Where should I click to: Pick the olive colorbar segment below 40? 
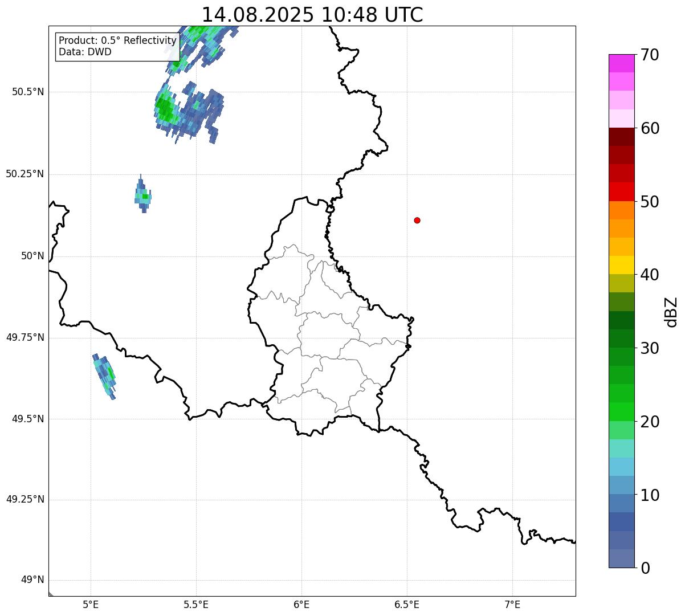click(621, 283)
